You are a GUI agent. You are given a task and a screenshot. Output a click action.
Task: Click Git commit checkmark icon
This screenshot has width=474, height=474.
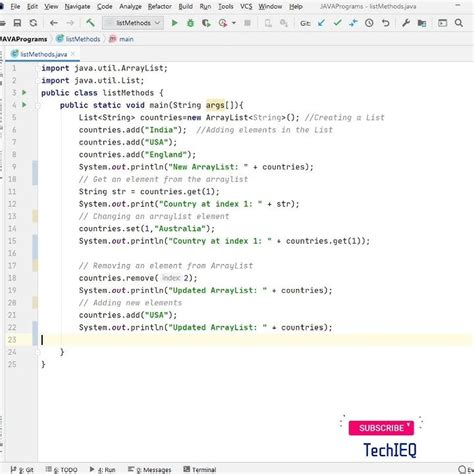click(337, 23)
